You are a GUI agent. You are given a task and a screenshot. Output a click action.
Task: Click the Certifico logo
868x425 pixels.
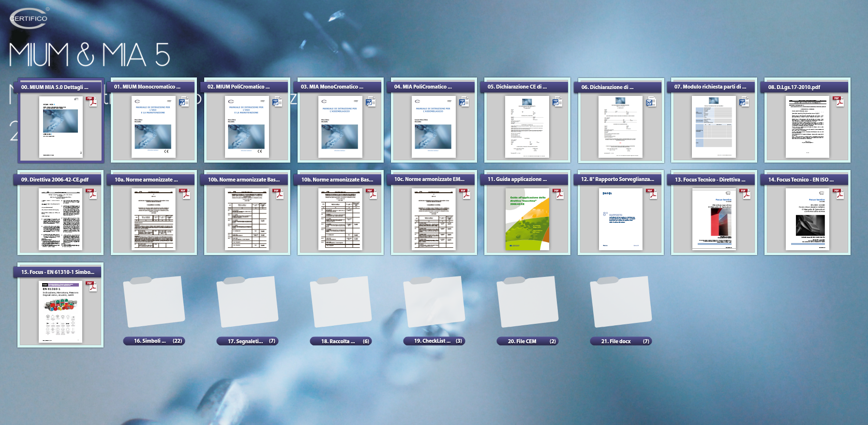point(29,18)
